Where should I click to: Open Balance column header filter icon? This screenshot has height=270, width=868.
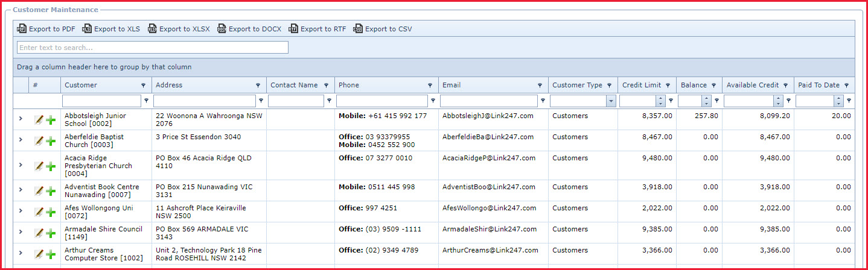[713, 86]
